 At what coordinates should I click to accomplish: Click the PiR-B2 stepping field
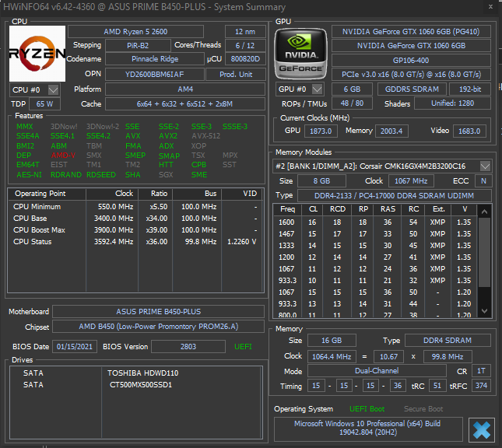coord(138,45)
